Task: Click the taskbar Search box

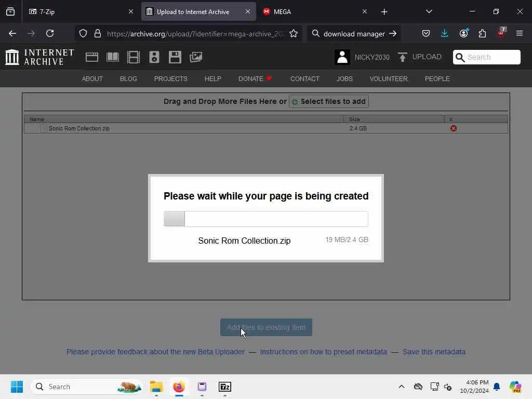Action: pyautogui.click(x=87, y=387)
